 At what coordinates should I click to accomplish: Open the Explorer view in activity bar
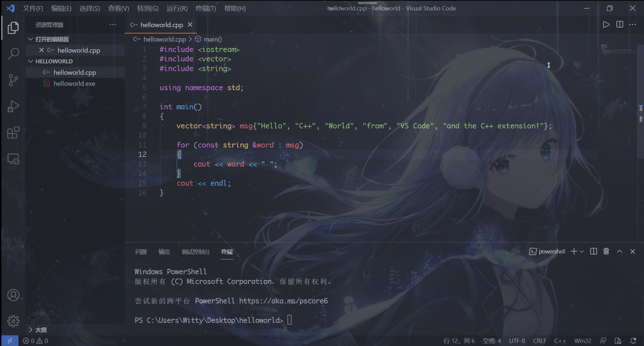13,27
